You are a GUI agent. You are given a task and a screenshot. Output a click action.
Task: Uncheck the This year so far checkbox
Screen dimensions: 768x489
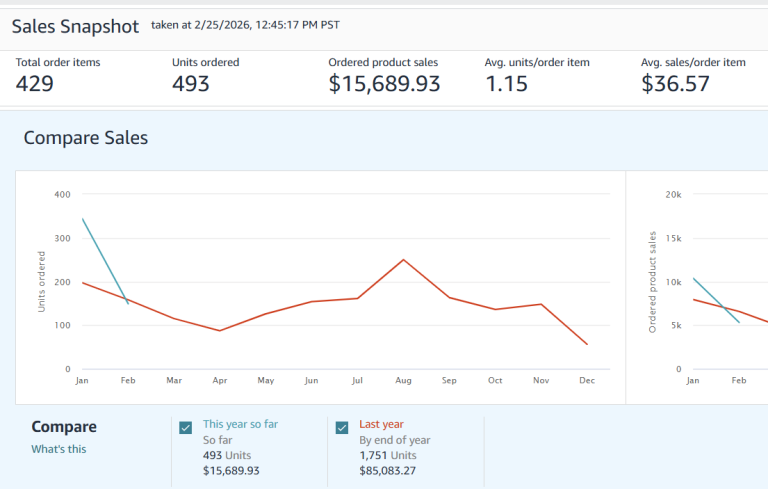[186, 428]
